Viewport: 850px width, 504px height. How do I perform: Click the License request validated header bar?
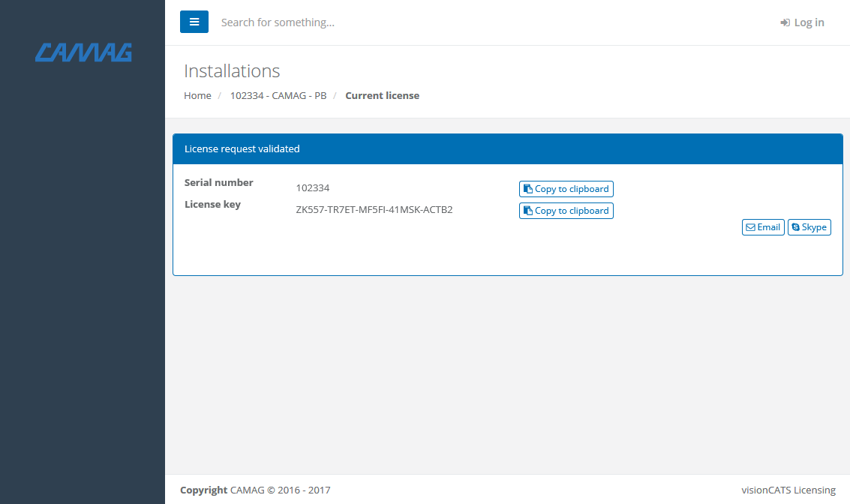[x=242, y=148]
